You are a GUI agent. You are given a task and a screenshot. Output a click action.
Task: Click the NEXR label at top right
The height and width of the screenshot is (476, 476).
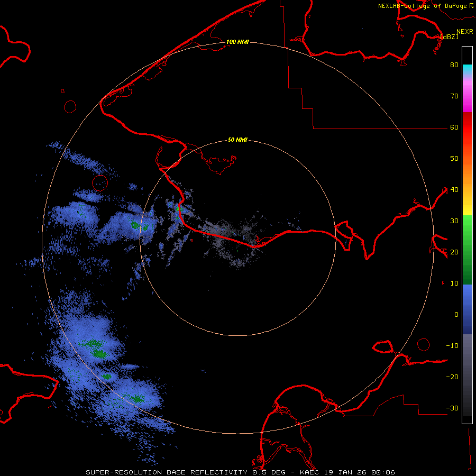point(465,32)
